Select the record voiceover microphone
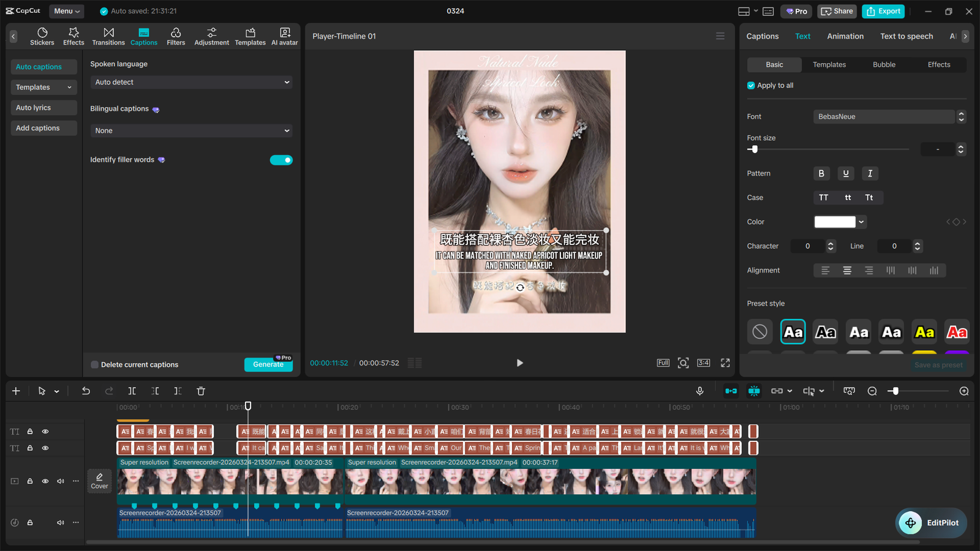The image size is (980, 551). (699, 391)
